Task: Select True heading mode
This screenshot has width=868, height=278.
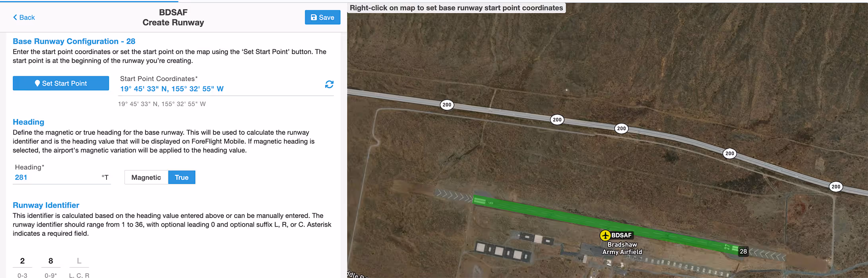Action: [x=182, y=177]
